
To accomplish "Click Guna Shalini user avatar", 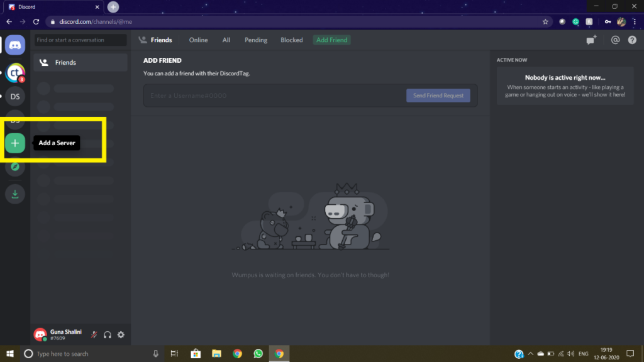I will pos(40,334).
